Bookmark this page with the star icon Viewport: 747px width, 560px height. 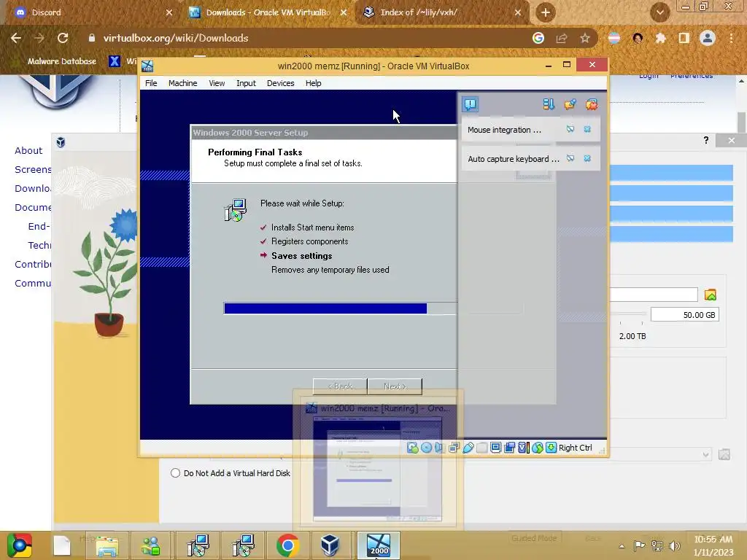tap(584, 38)
